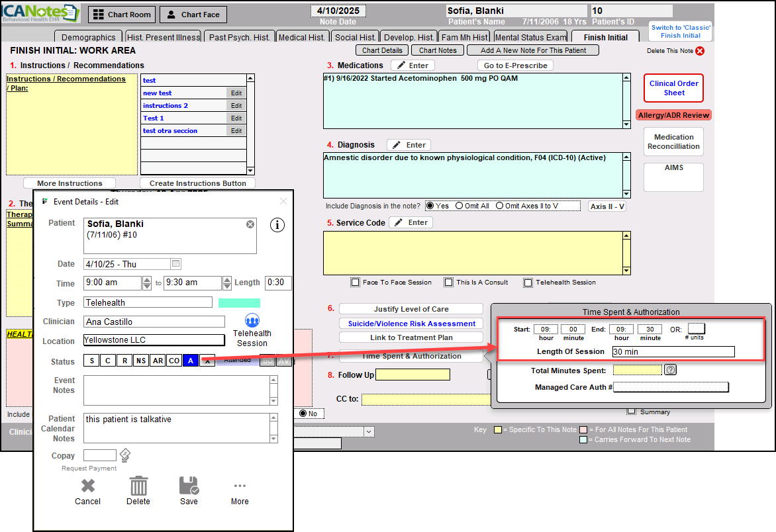Clear the patient Sofia, Blanki field
This screenshot has height=532, width=776.
[250, 224]
